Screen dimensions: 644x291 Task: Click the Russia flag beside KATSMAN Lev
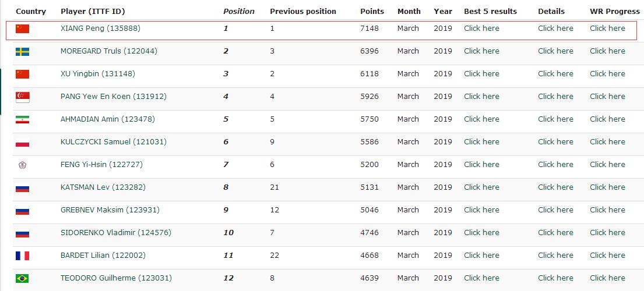[x=22, y=188]
